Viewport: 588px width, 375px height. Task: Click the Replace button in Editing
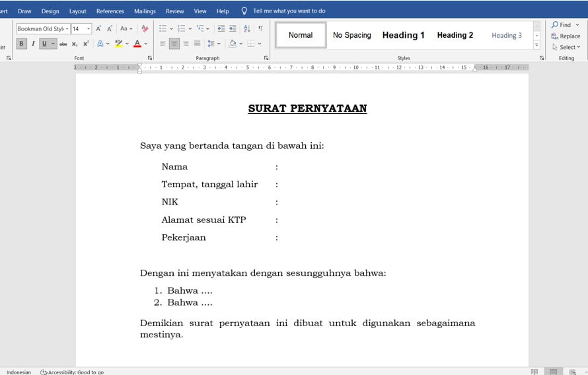(x=566, y=36)
